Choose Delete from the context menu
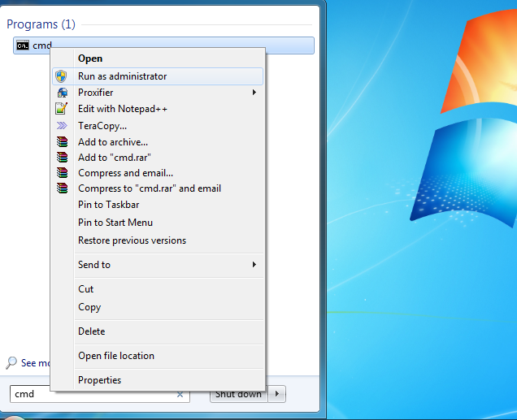The width and height of the screenshot is (517, 420). 159,331
